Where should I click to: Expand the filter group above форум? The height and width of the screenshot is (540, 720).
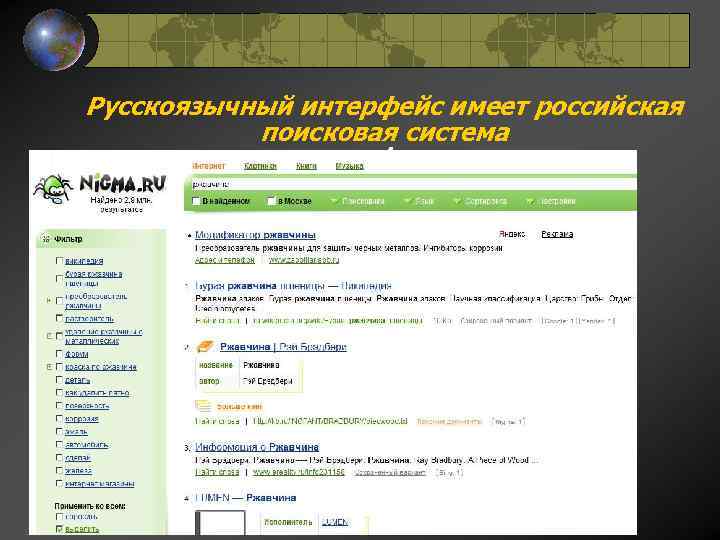[49, 336]
